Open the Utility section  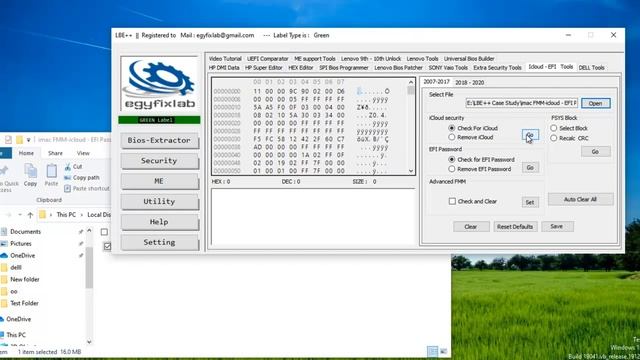159,202
